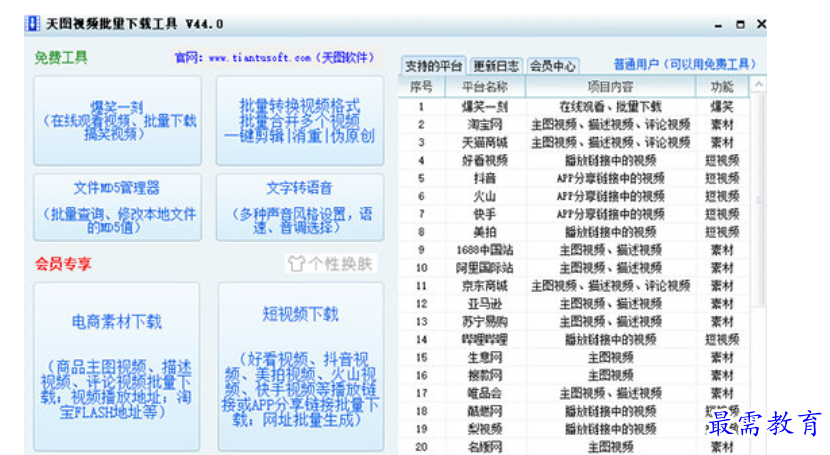
Task: Select the 亚马逊 platform row
Action: 574,304
